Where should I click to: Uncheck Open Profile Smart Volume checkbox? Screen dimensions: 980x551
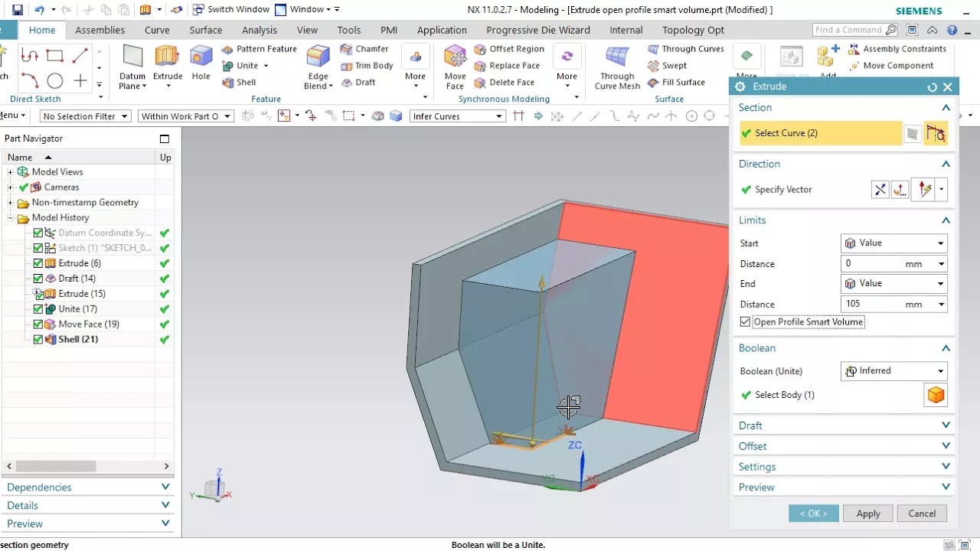tap(746, 322)
